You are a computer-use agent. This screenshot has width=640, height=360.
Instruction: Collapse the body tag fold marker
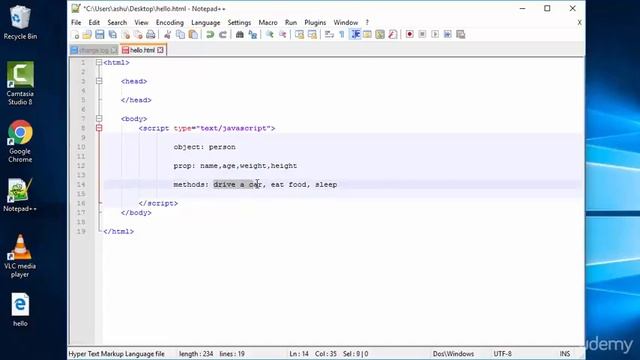99,119
